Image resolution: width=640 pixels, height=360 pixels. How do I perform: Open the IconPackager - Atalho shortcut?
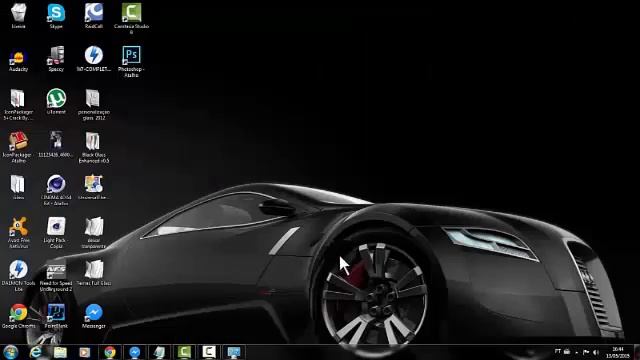17,147
